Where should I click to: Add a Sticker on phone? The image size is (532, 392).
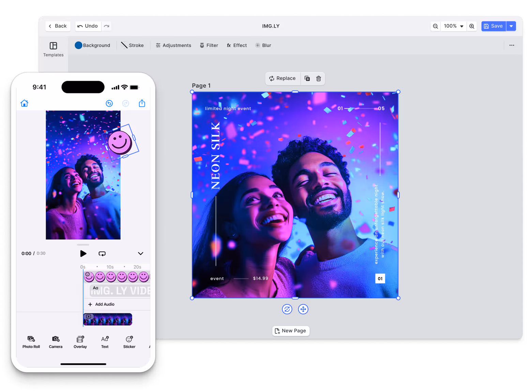[x=129, y=342]
